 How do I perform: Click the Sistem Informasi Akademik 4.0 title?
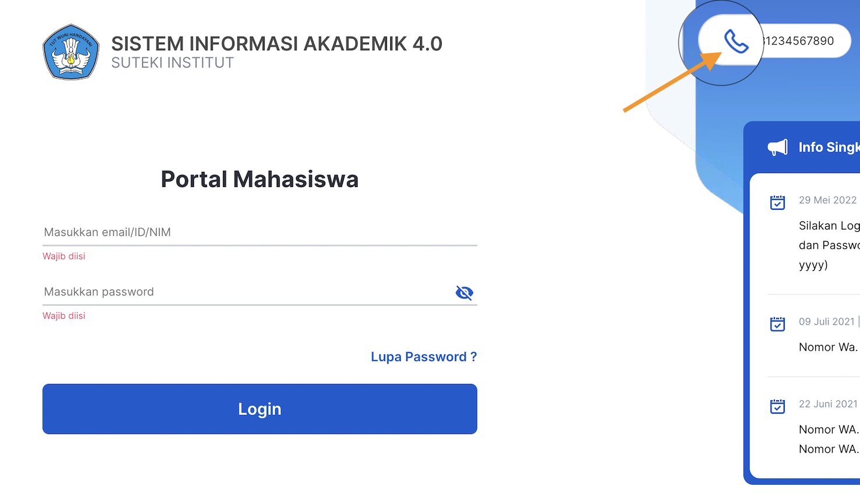(x=277, y=44)
